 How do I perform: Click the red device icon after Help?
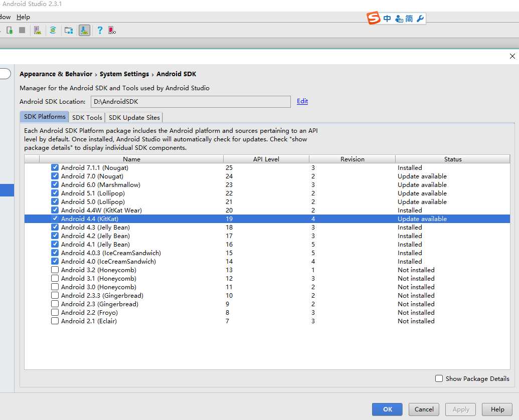pyautogui.click(x=112, y=31)
